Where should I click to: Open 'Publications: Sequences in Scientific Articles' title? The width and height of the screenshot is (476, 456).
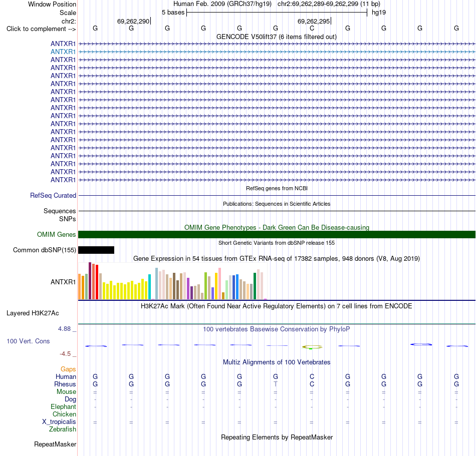tap(277, 204)
